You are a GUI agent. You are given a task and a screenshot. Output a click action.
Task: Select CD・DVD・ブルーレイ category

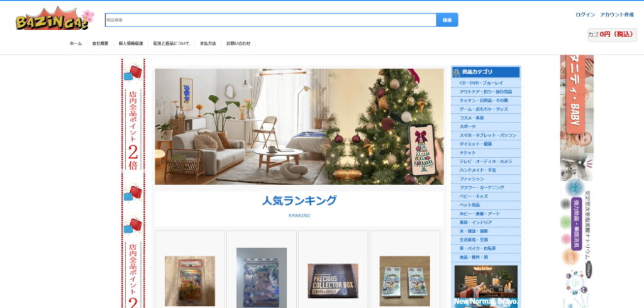[481, 83]
